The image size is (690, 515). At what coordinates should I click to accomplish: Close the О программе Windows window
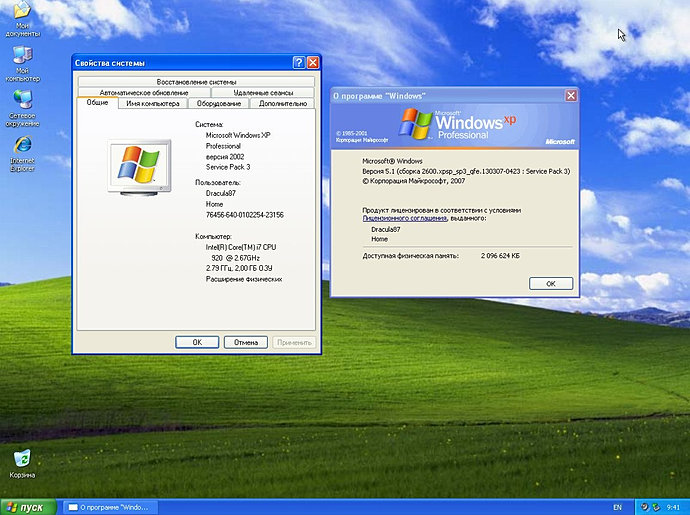point(571,96)
